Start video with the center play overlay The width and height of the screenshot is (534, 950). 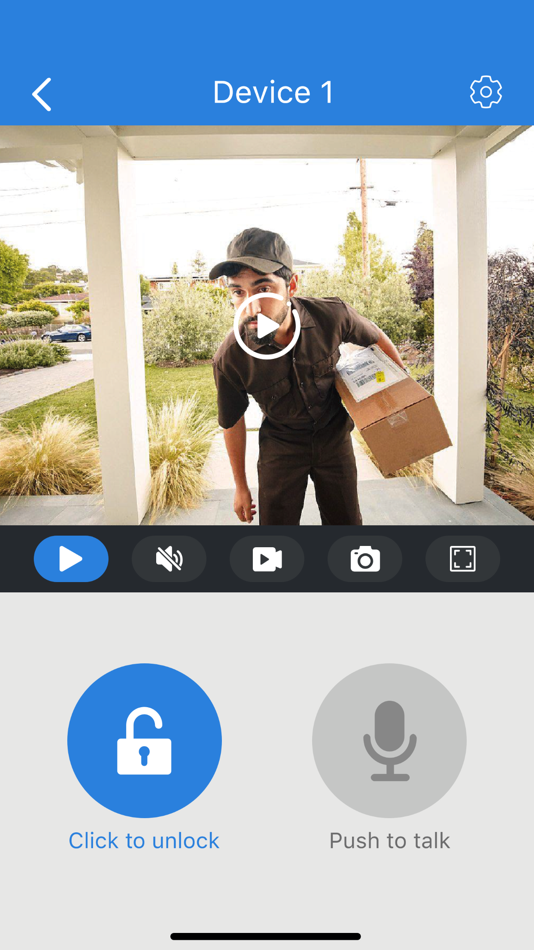[x=267, y=327]
